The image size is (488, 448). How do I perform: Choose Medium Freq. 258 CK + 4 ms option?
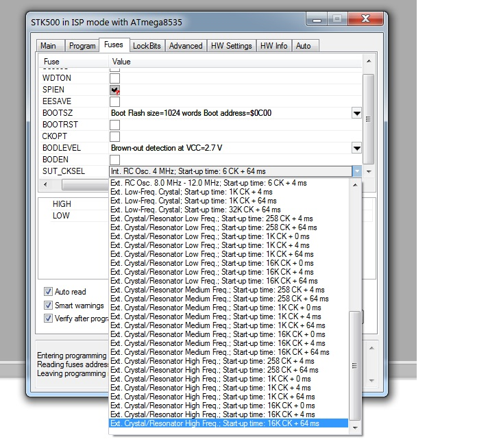[229, 290]
